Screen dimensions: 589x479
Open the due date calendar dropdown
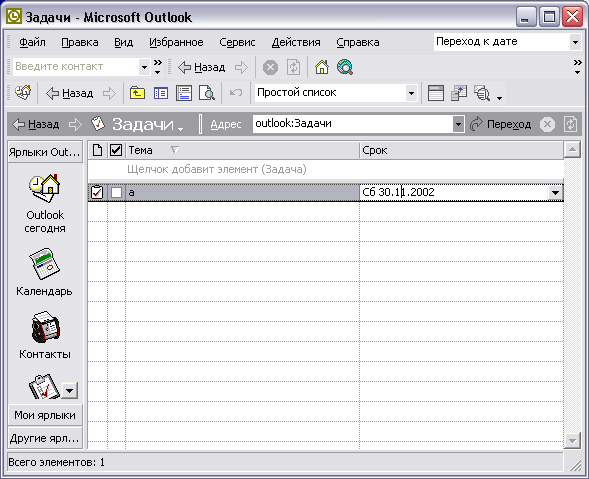pyautogui.click(x=555, y=193)
